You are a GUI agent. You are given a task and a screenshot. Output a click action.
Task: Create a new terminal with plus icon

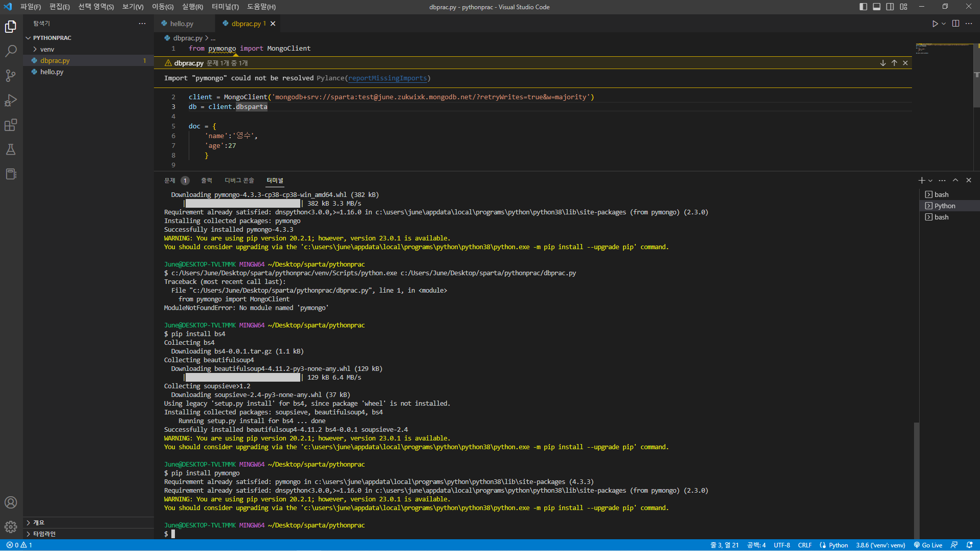pyautogui.click(x=921, y=180)
